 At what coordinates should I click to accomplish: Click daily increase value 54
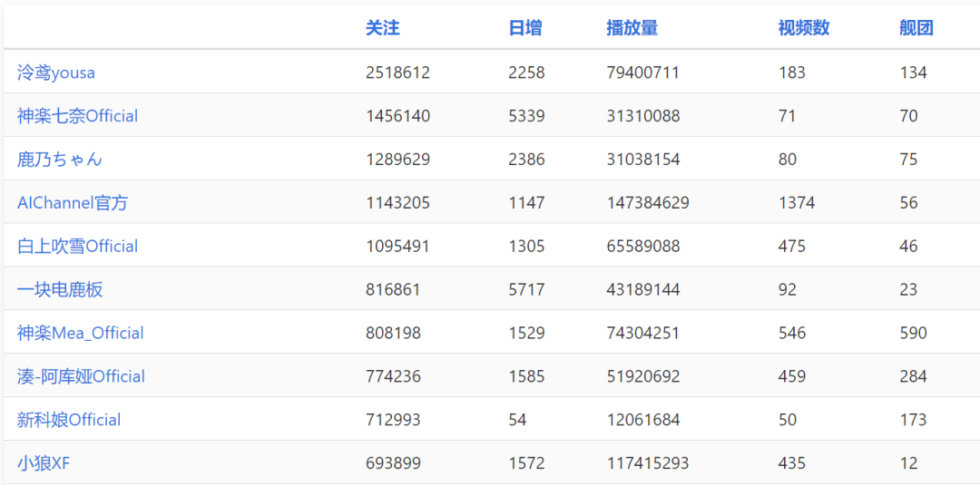coord(517,420)
